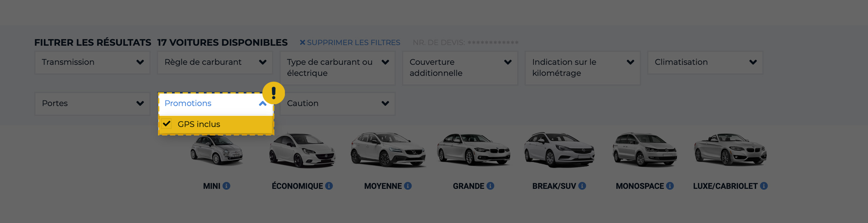Open the Caution filter dropdown
The width and height of the screenshot is (868, 223).
point(337,104)
